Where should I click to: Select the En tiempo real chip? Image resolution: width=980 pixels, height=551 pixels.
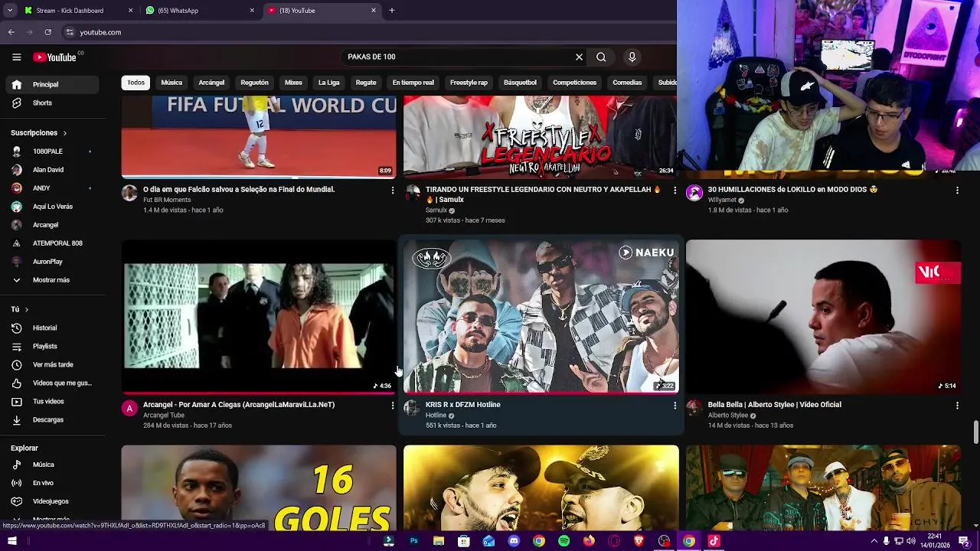(413, 83)
